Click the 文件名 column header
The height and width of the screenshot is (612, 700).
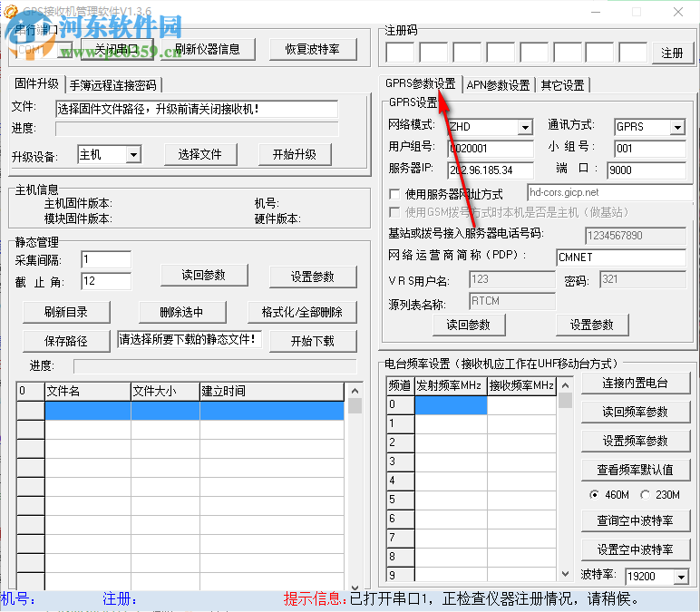click(x=87, y=392)
